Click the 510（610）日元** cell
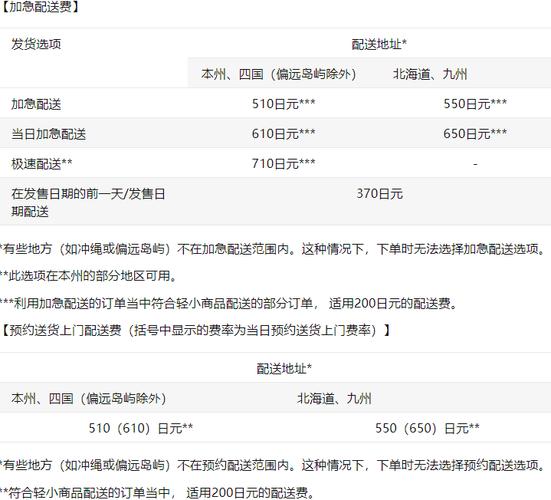The image size is (551, 500). [141, 428]
